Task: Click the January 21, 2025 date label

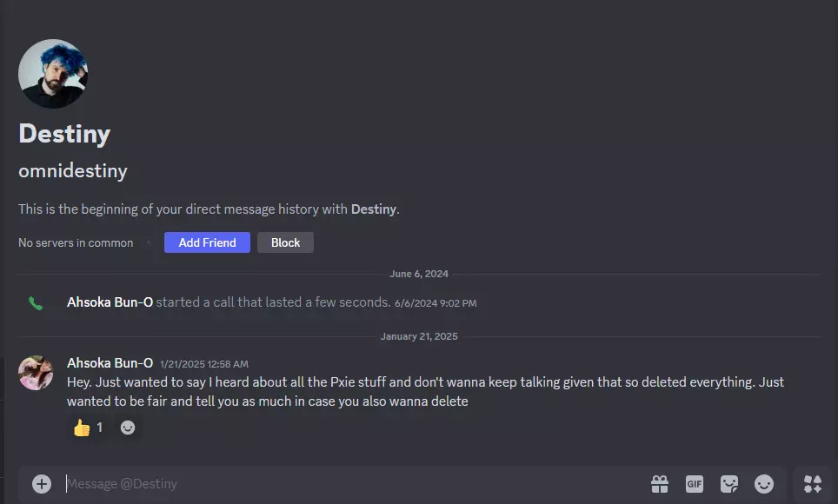Action: tap(419, 336)
